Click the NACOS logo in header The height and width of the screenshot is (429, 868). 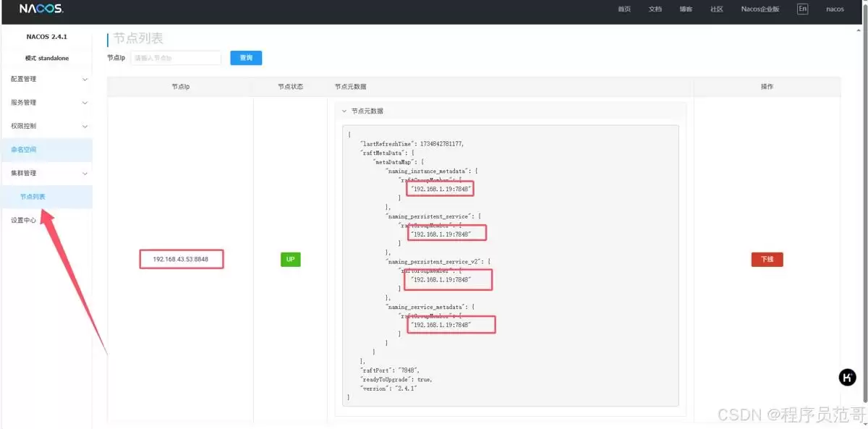point(41,9)
